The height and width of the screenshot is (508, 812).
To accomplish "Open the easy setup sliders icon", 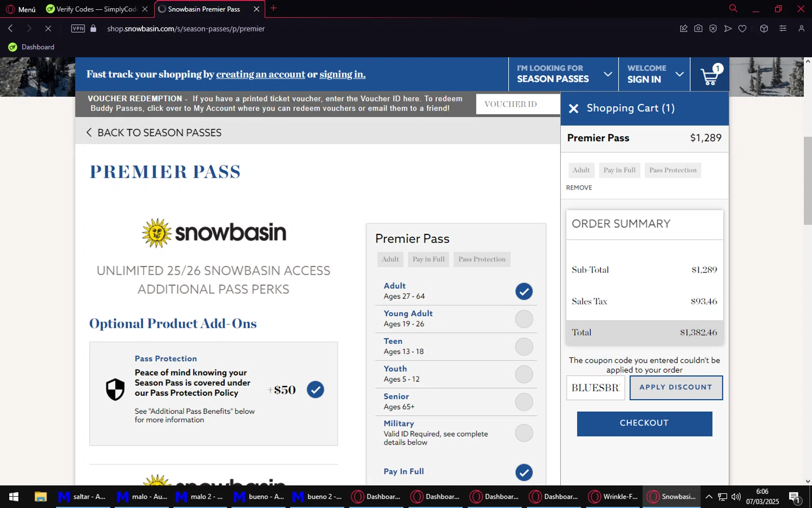I will coord(783,29).
